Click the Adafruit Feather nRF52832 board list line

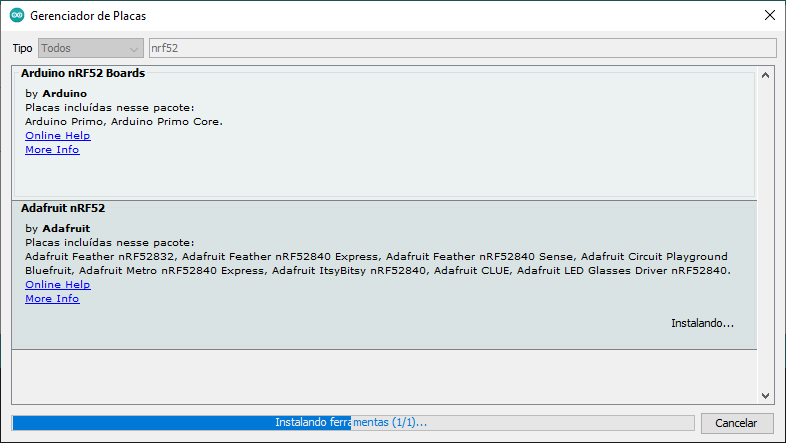[x=376, y=257]
